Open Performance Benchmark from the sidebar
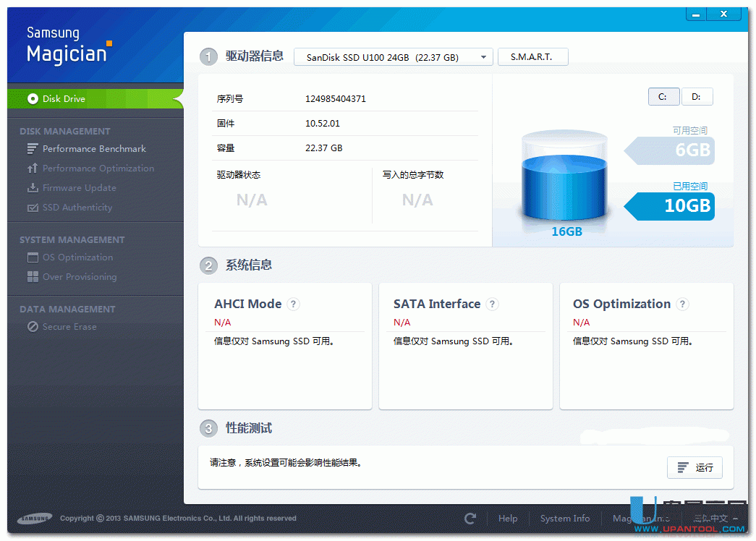This screenshot has height=541, width=756. click(x=93, y=149)
